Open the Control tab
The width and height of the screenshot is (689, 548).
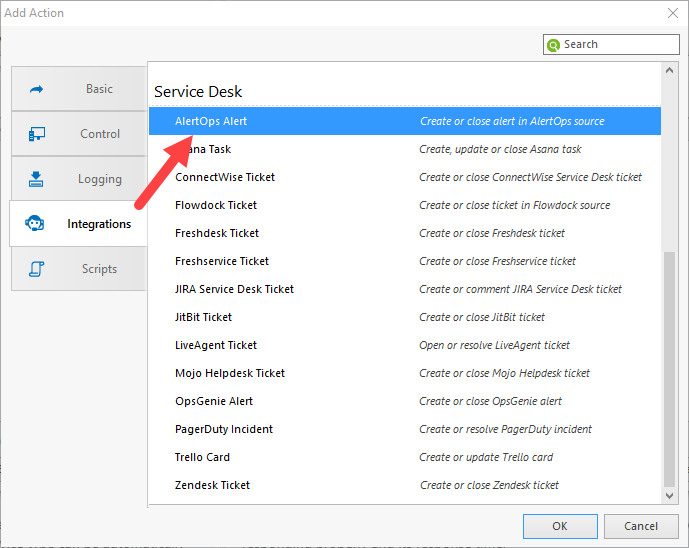(x=79, y=134)
